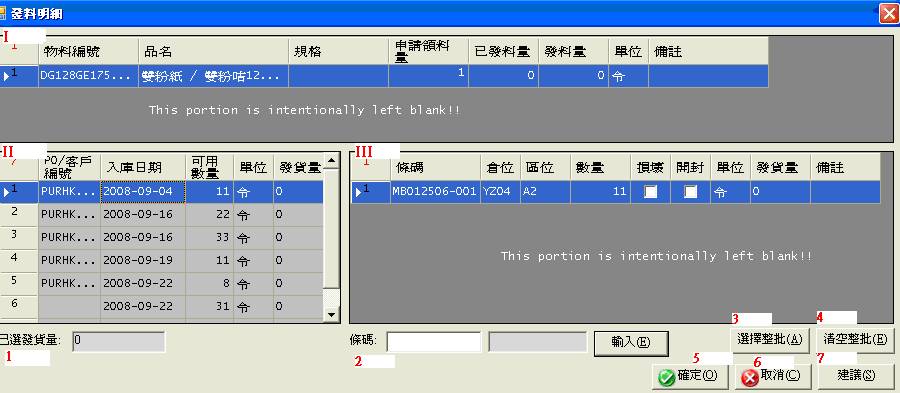Click the 已發料量 column header
The height and width of the screenshot is (393, 900).
(503, 52)
